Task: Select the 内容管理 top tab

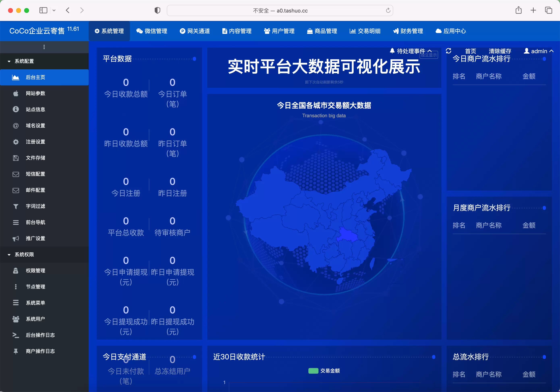Action: [237, 31]
